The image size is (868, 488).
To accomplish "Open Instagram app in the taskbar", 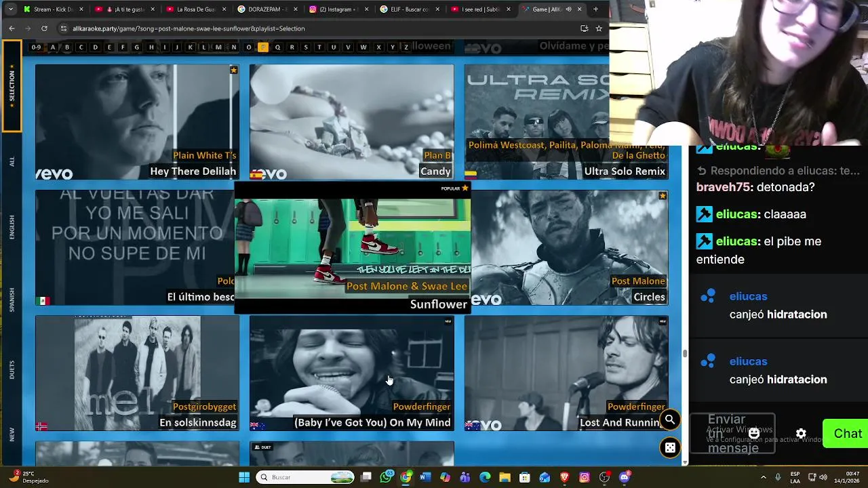I will (x=585, y=477).
